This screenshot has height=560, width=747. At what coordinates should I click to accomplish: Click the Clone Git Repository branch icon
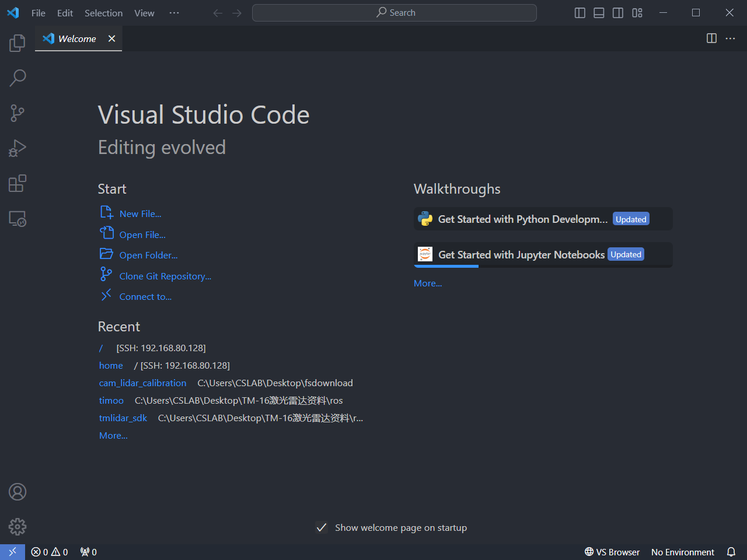pos(106,274)
